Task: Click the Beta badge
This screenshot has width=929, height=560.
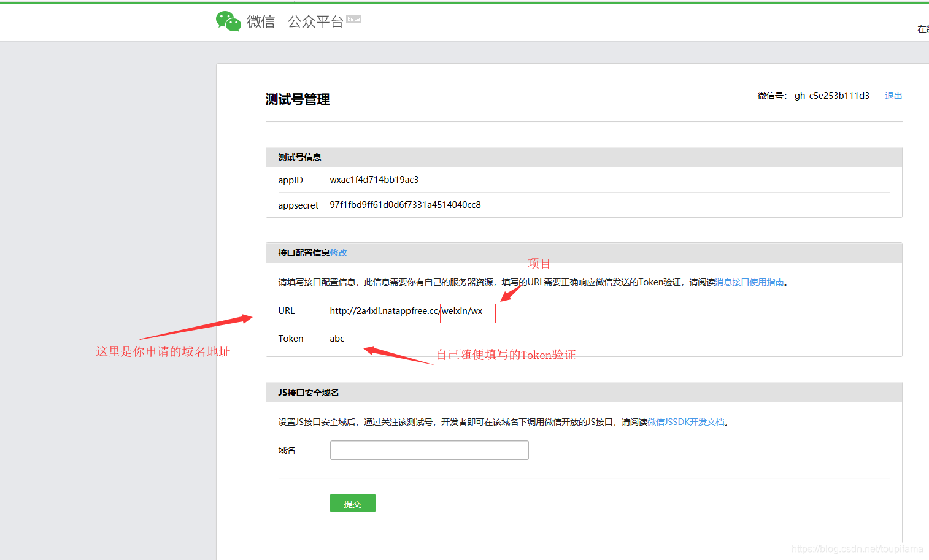Action: [x=353, y=19]
